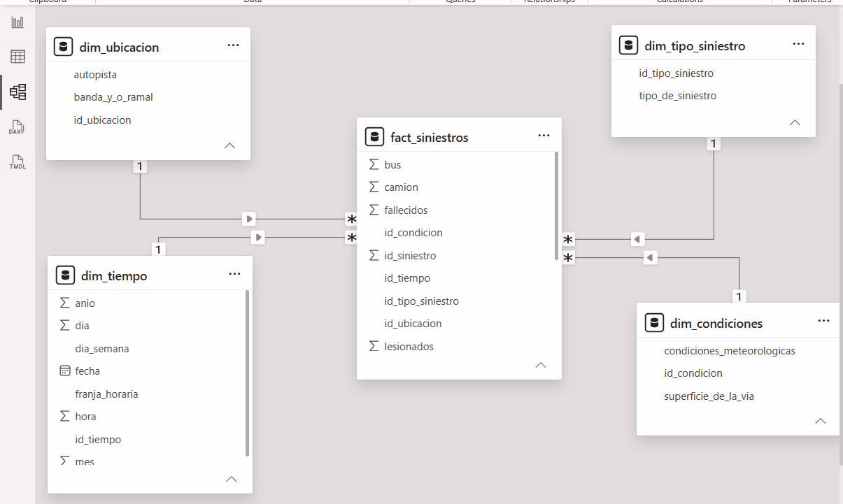Click dim_tipo_siniestro table database icon
This screenshot has height=504, width=843.
629,45
